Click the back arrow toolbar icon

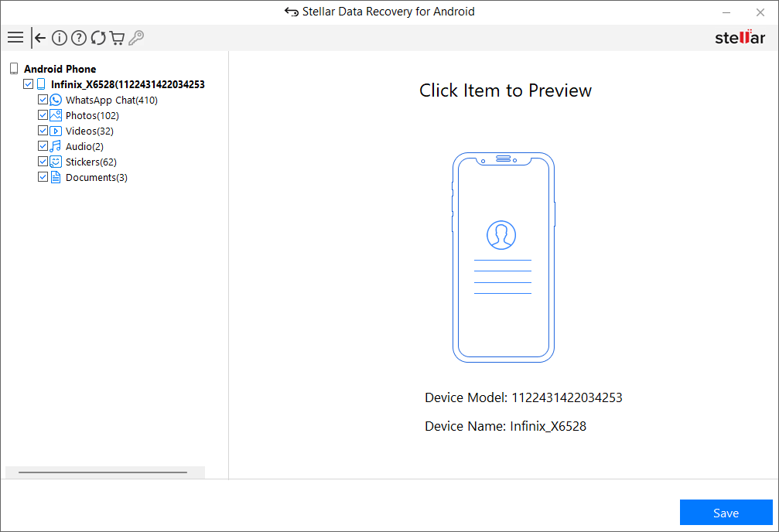pyautogui.click(x=40, y=38)
